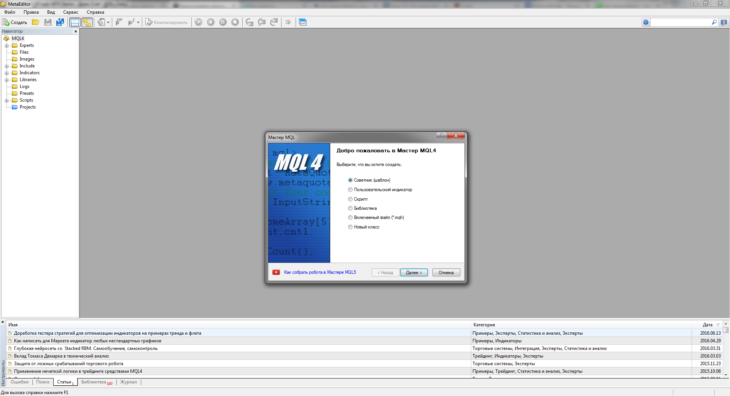The height and width of the screenshot is (396, 730).
Task: Click the navigate back document icon
Action: pos(101,22)
